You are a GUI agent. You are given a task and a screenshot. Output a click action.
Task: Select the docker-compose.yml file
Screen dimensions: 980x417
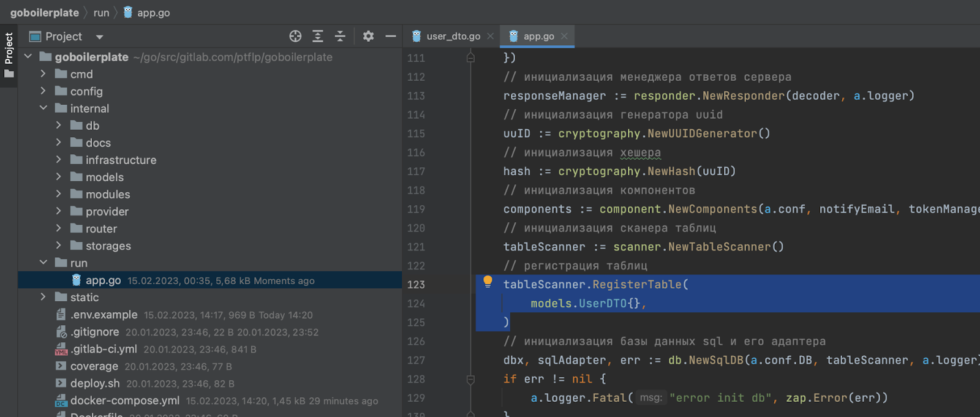pos(124,400)
